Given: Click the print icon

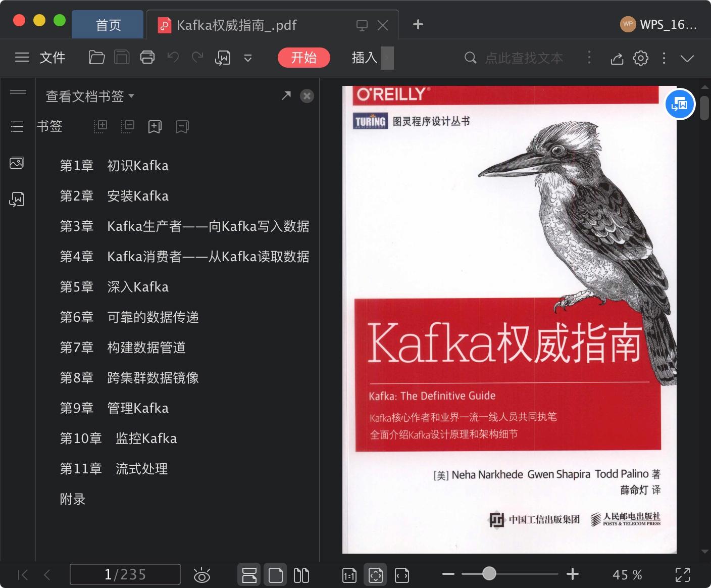Looking at the screenshot, I should pyautogui.click(x=147, y=58).
